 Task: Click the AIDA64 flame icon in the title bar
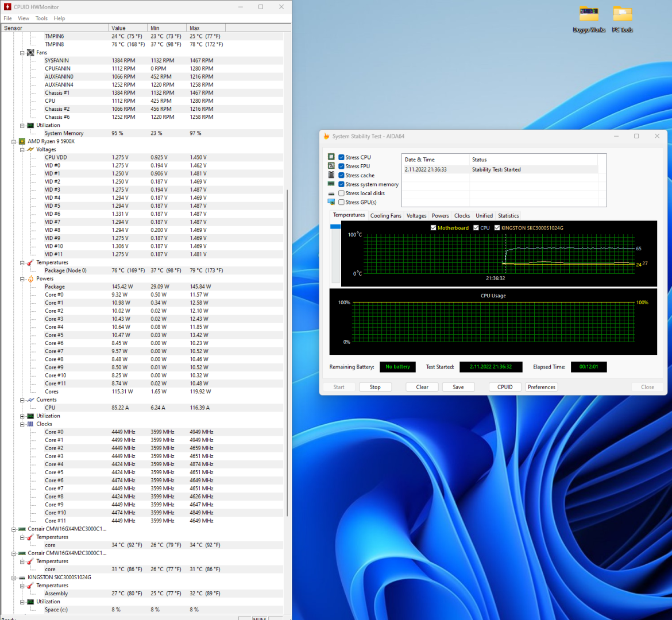(x=326, y=136)
